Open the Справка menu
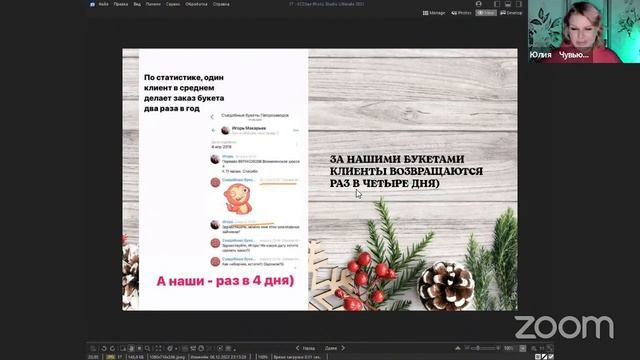 click(221, 4)
